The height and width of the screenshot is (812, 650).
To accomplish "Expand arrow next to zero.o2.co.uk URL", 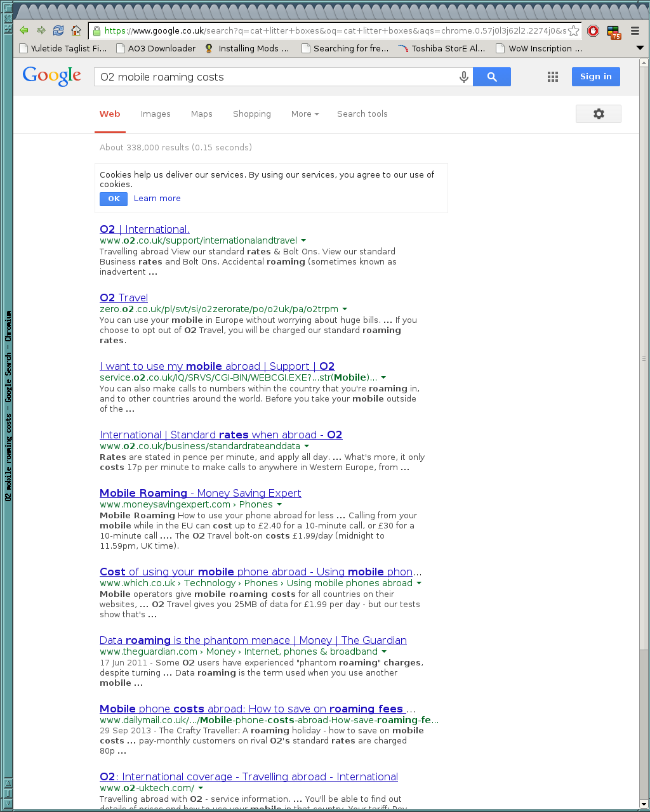I will tap(345, 309).
